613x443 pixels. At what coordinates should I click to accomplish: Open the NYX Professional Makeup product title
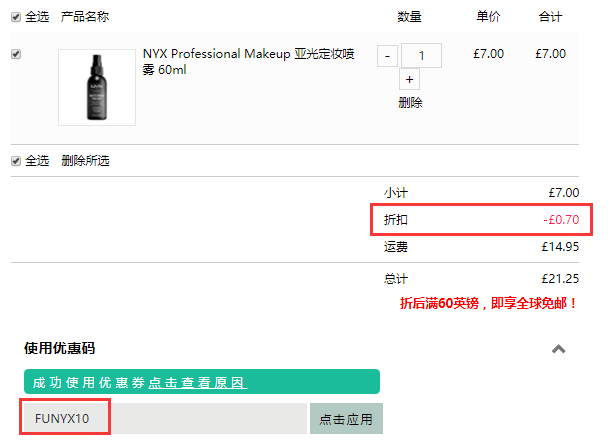coord(248,61)
